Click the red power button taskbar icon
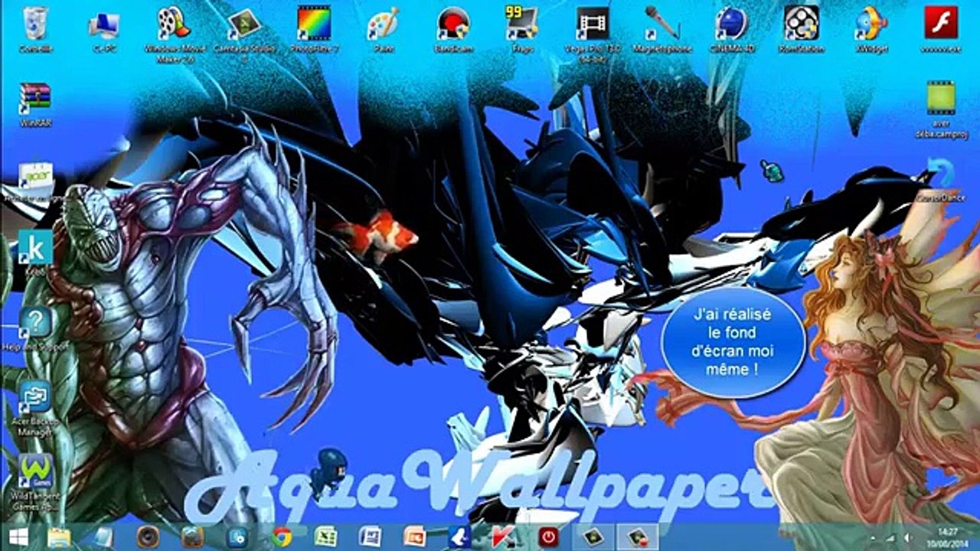This screenshot has height=551, width=980. [x=547, y=536]
